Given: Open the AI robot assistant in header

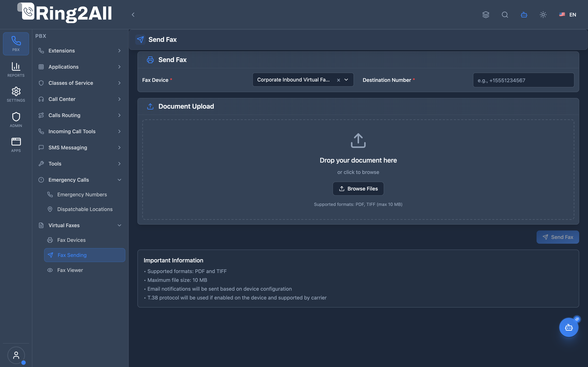Looking at the screenshot, I should (x=524, y=14).
